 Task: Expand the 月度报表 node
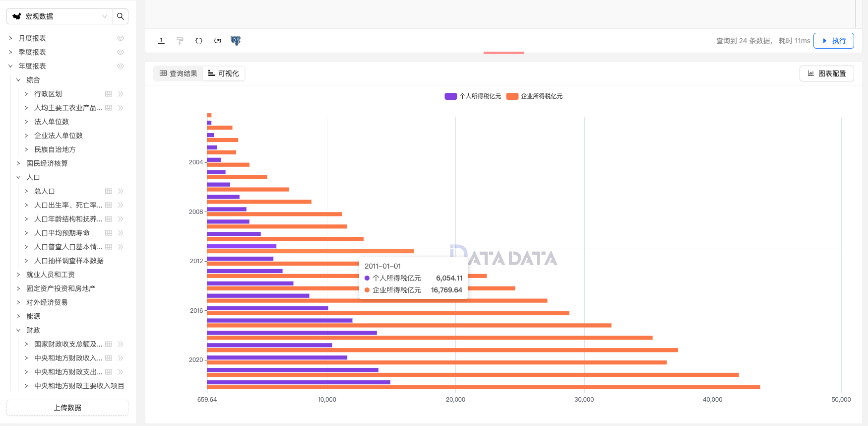[x=10, y=38]
